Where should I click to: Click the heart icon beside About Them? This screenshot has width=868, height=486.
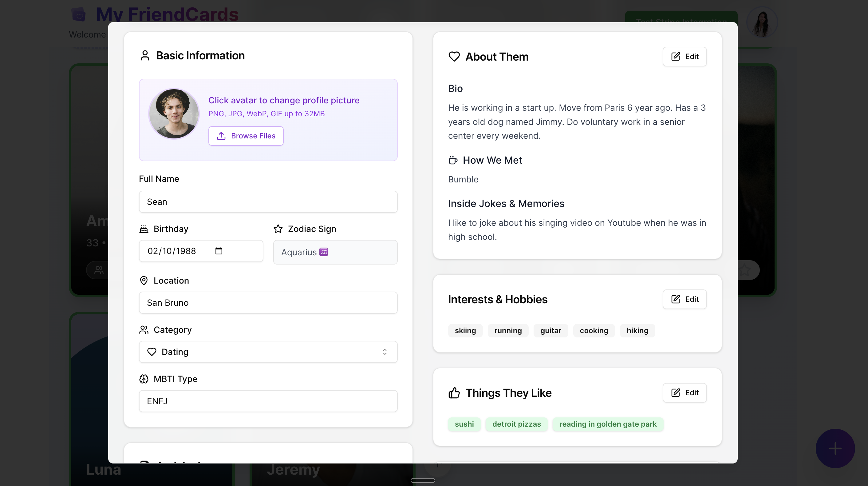454,57
